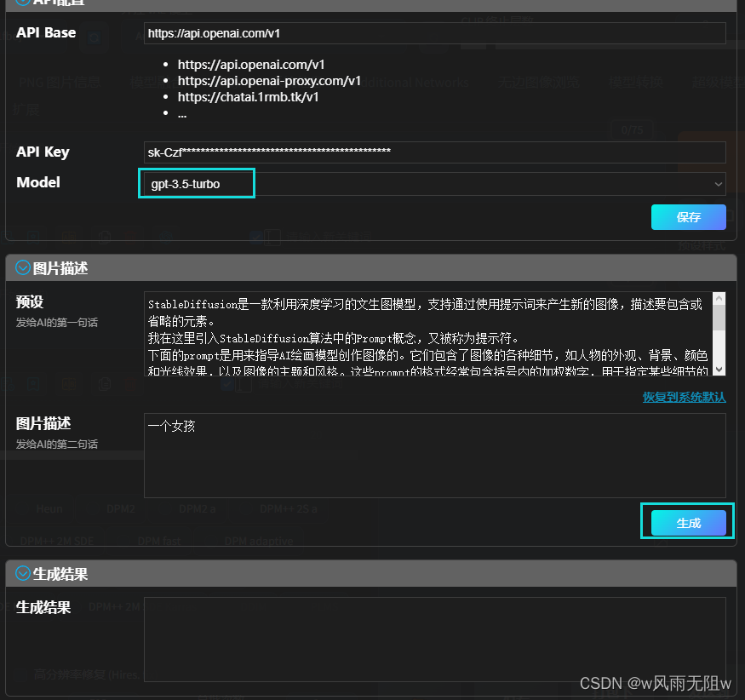
Task: Click the 发给AI的第一句话 hint text
Action: click(56, 322)
